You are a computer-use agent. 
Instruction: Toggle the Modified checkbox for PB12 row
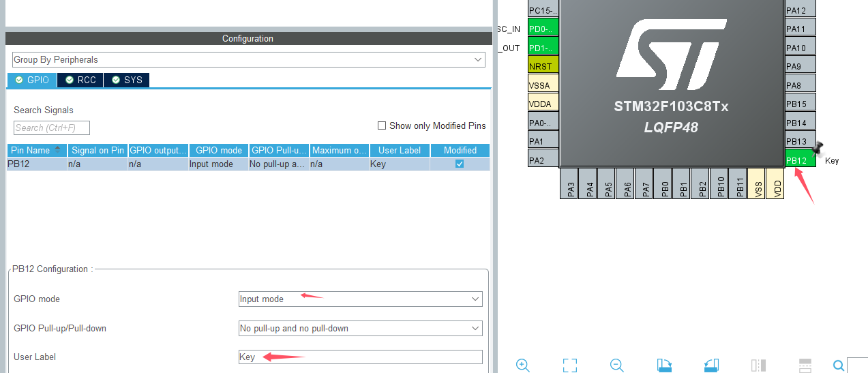click(460, 164)
